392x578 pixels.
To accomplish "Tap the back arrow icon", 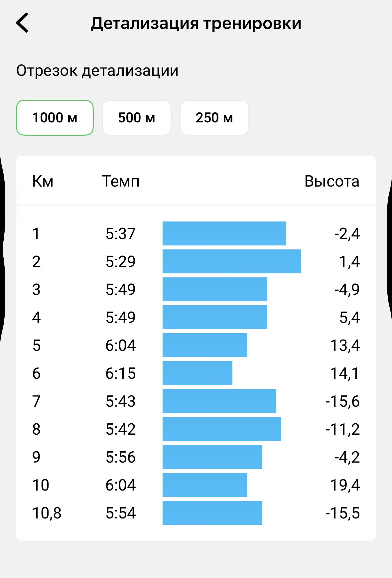I will coord(22,23).
